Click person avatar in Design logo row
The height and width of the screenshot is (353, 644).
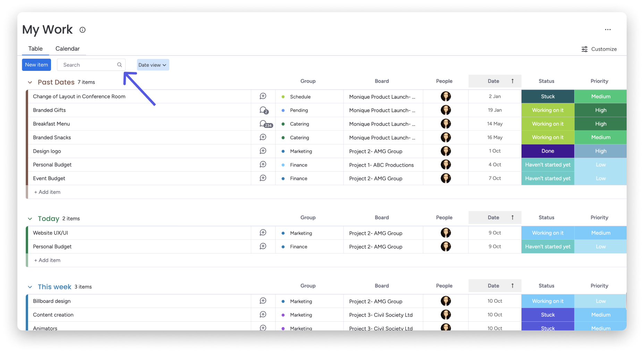(x=446, y=151)
